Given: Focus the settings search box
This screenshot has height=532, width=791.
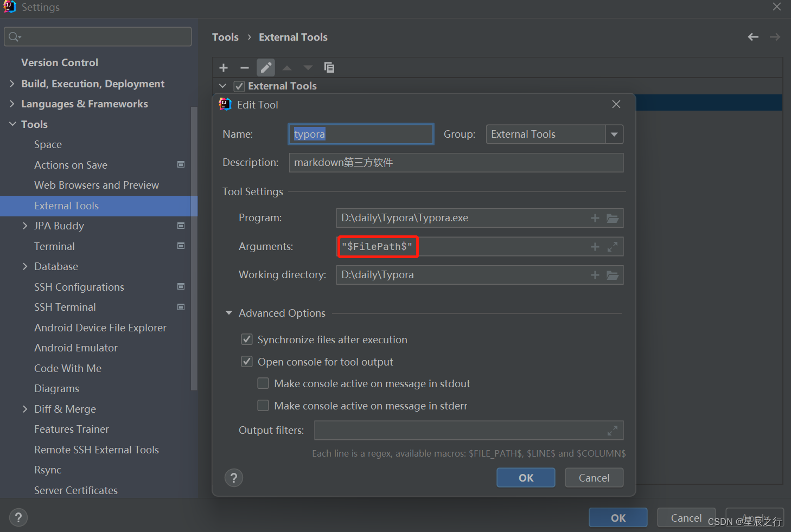Looking at the screenshot, I should coord(98,37).
